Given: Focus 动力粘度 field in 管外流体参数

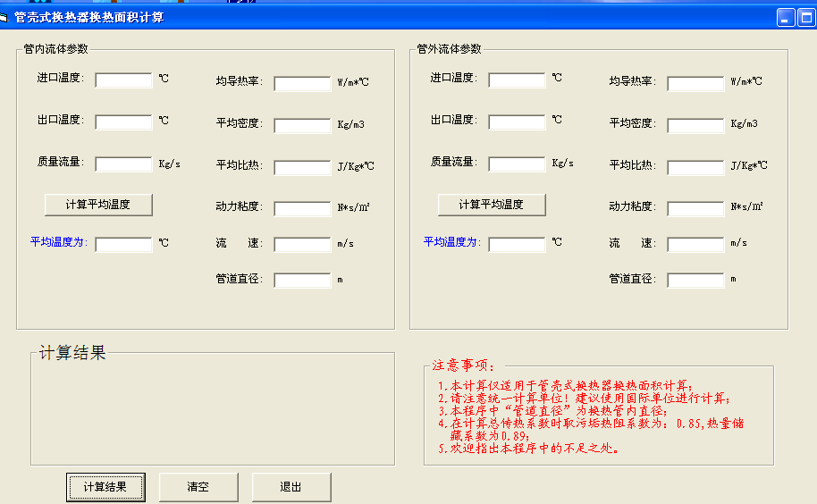Looking at the screenshot, I should click(695, 209).
